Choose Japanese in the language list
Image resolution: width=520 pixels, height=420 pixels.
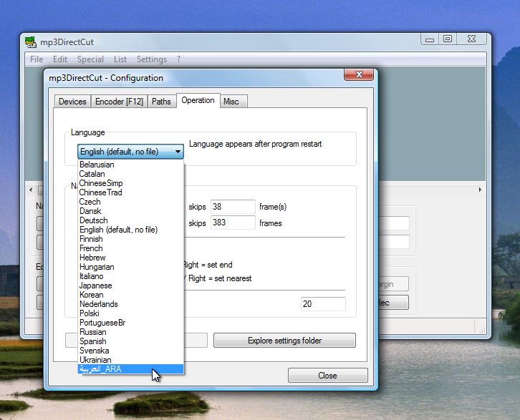(95, 285)
